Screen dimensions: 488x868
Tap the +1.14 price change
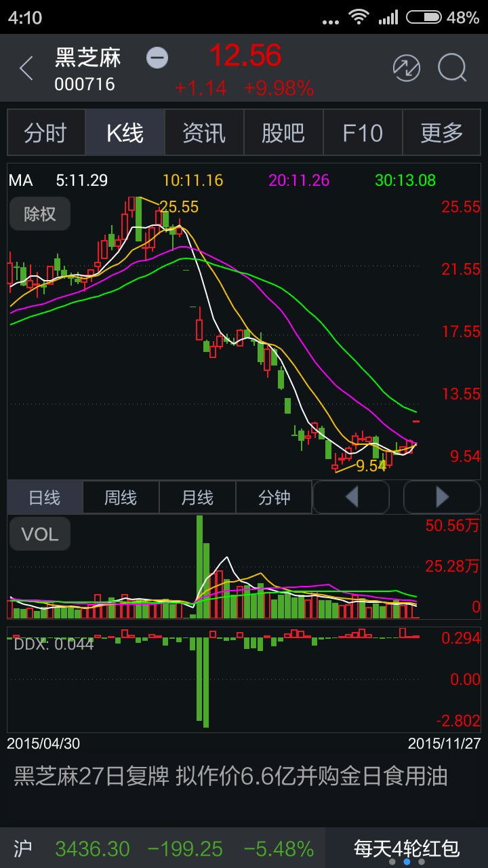[201, 88]
